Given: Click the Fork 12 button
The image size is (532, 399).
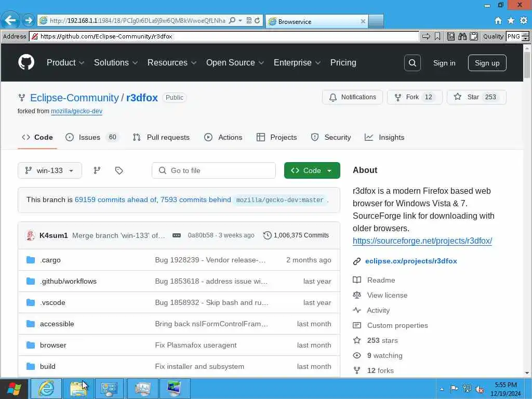Looking at the screenshot, I should click(x=414, y=97).
